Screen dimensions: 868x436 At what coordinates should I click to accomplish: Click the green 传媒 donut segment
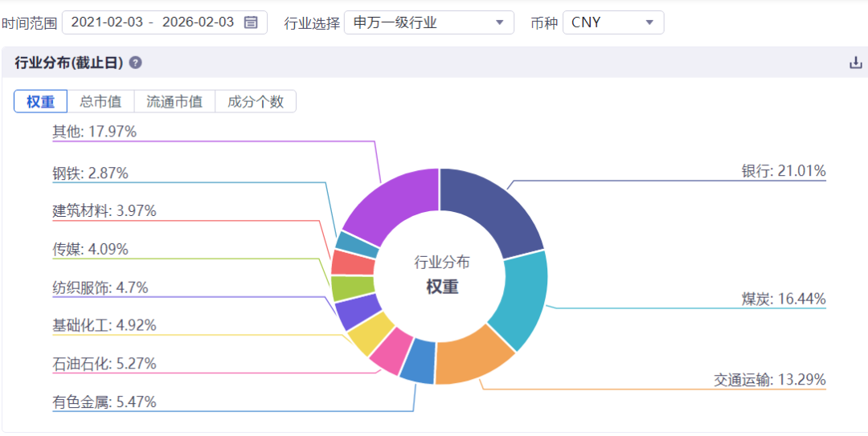pos(353,288)
